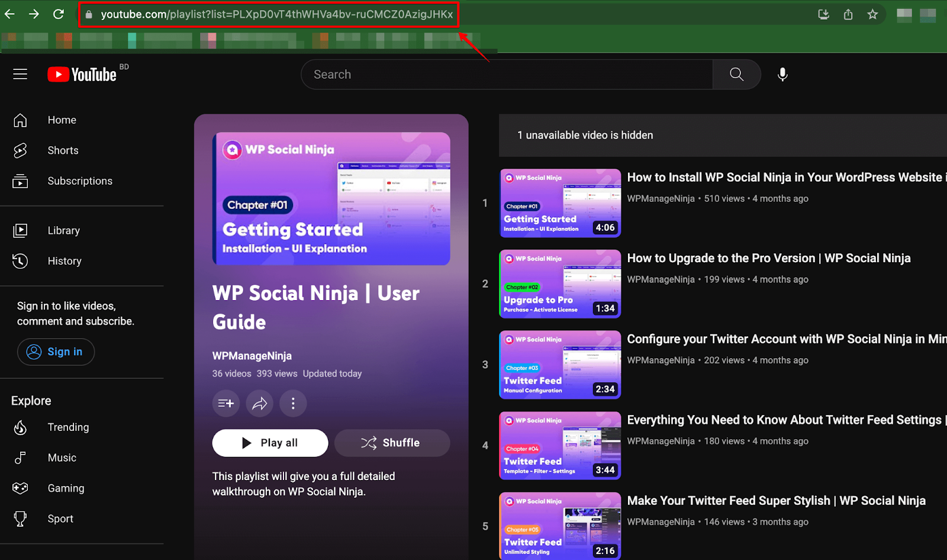The image size is (947, 560).
Task: Click the YouTube search input field
Action: (x=507, y=74)
